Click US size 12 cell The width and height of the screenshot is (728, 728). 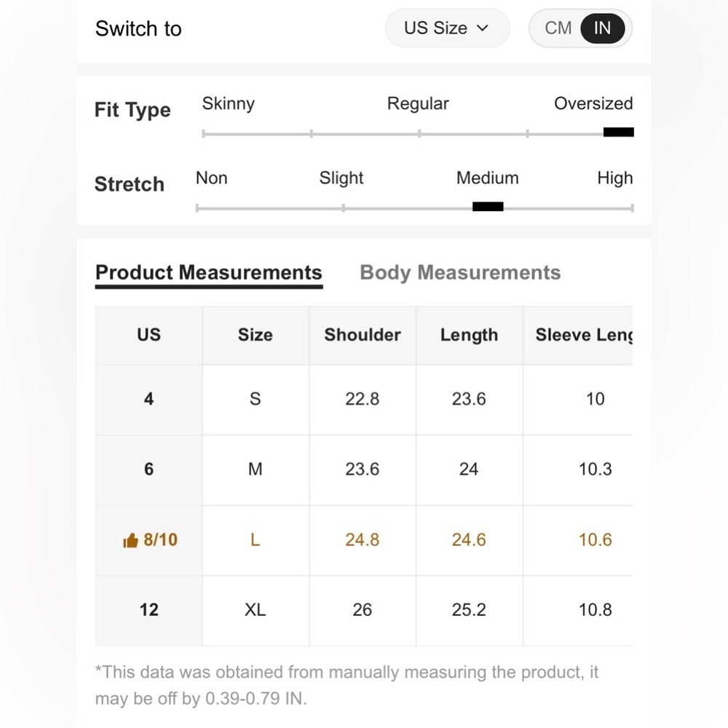coord(149,611)
